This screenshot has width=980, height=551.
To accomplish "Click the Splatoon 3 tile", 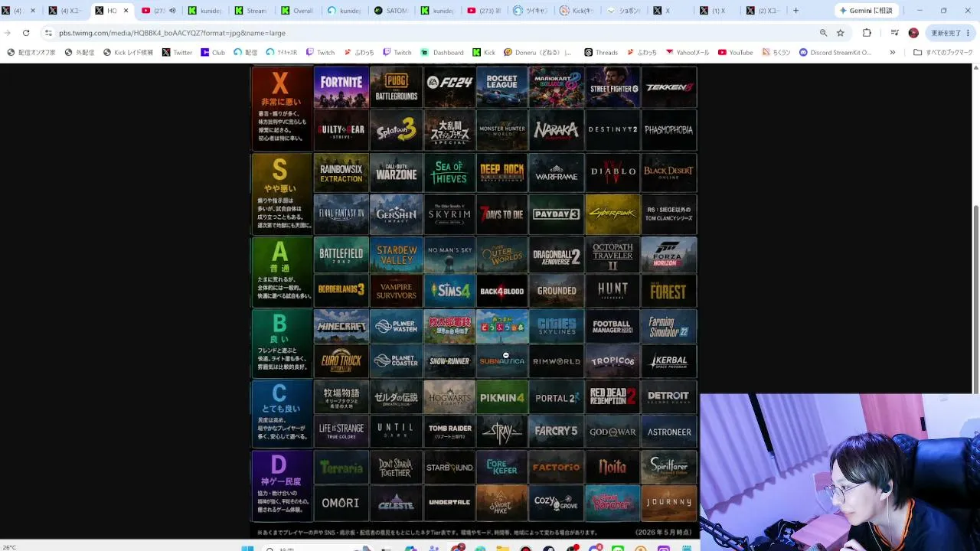I will [397, 129].
